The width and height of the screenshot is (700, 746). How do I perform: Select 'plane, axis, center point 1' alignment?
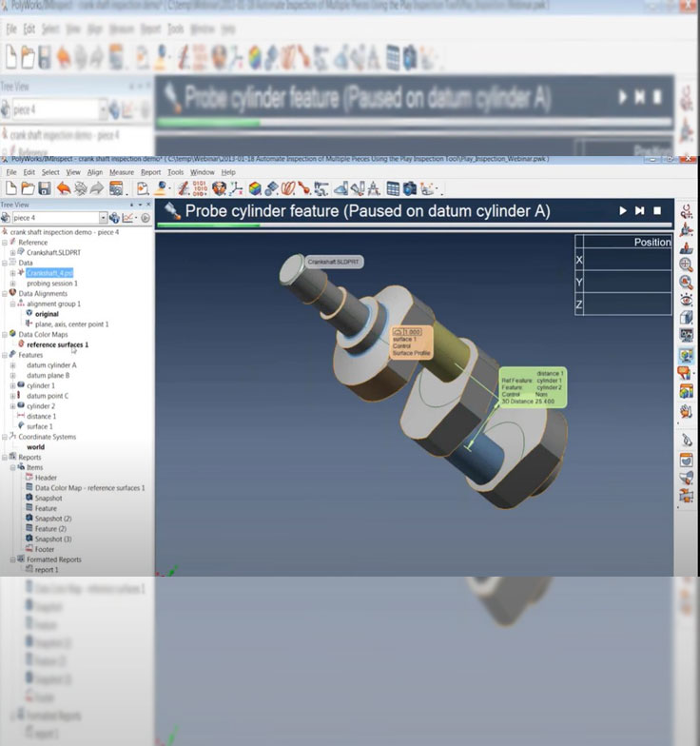pos(72,324)
